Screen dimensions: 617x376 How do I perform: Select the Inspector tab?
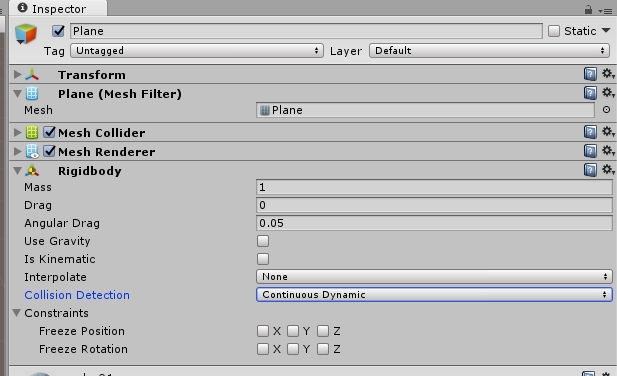(x=58, y=8)
